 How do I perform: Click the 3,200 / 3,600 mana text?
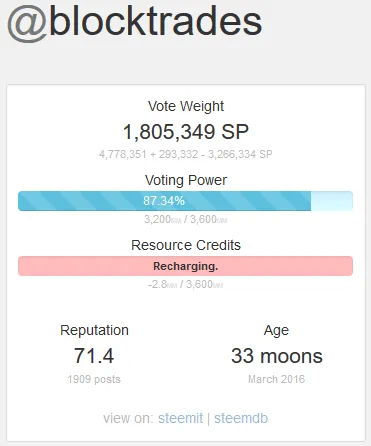(185, 219)
